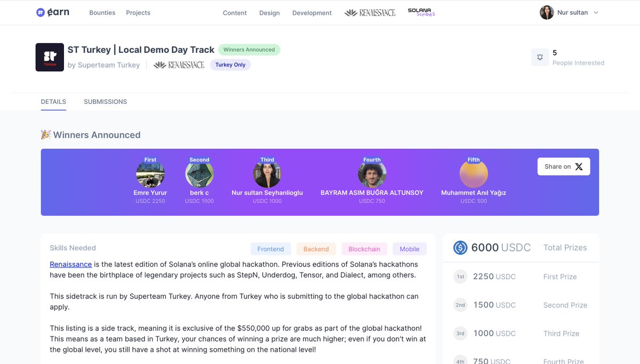
Task: Open Nur sultan Seyhanlioglu's third-place avatar
Action: pyautogui.click(x=267, y=174)
